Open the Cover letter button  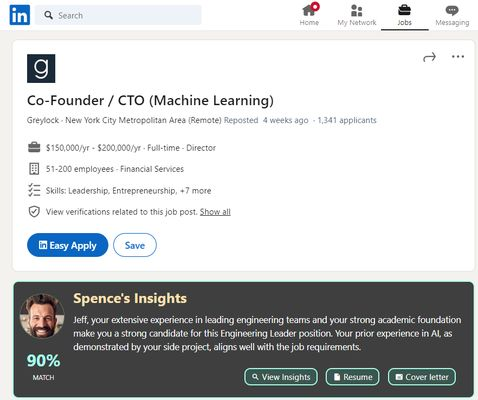422,377
